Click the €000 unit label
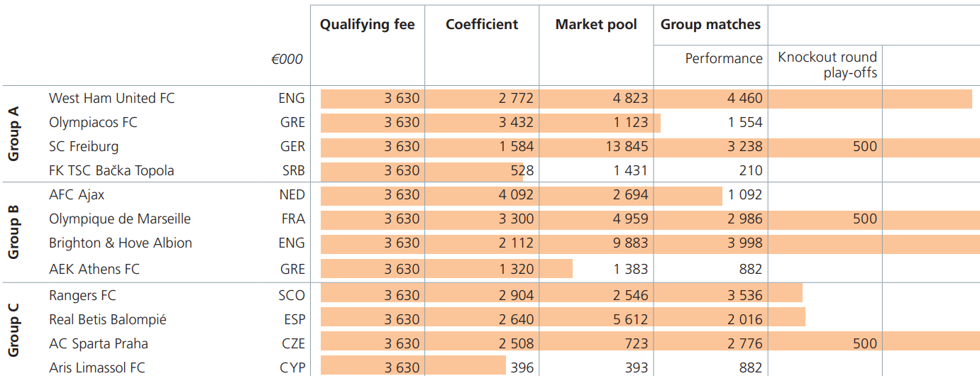Image resolution: width=980 pixels, height=376 pixels. tap(286, 60)
